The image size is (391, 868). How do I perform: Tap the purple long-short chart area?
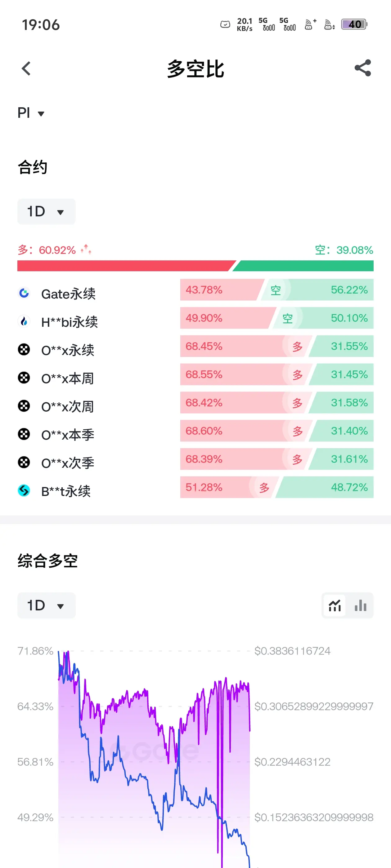tap(154, 758)
